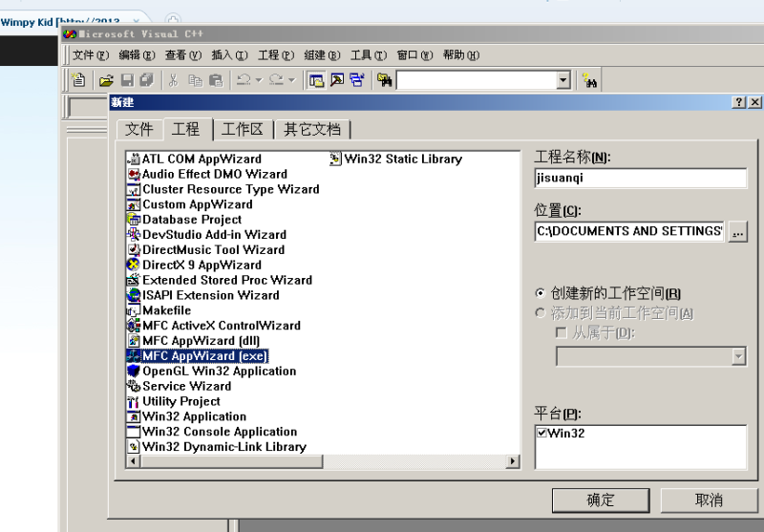Open the Window List toolbar icon
The width and height of the screenshot is (764, 532).
[357, 80]
